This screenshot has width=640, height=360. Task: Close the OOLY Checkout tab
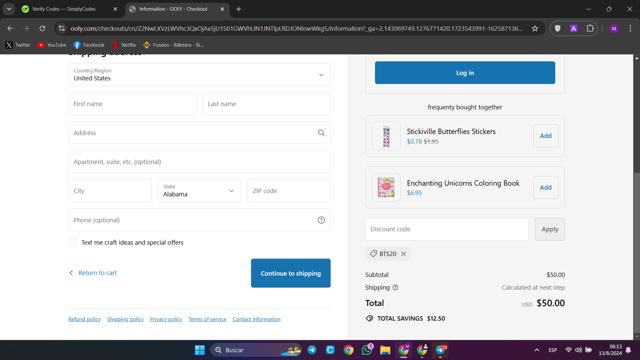point(222,9)
